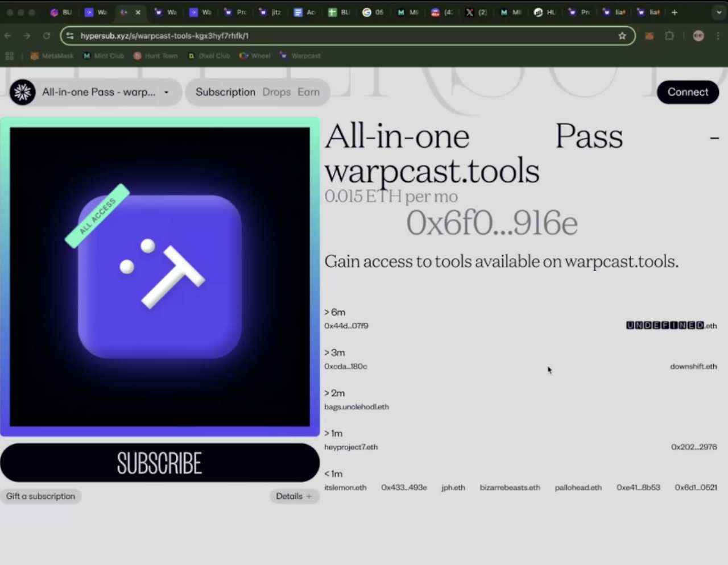Click the Hypersub round logo icon
Image resolution: width=728 pixels, height=565 pixels.
[23, 92]
